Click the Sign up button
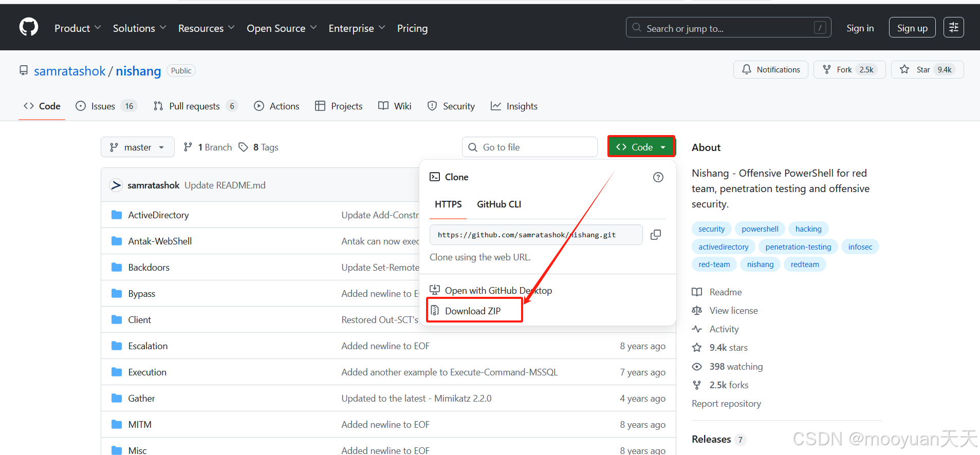980x455 pixels. tap(912, 28)
